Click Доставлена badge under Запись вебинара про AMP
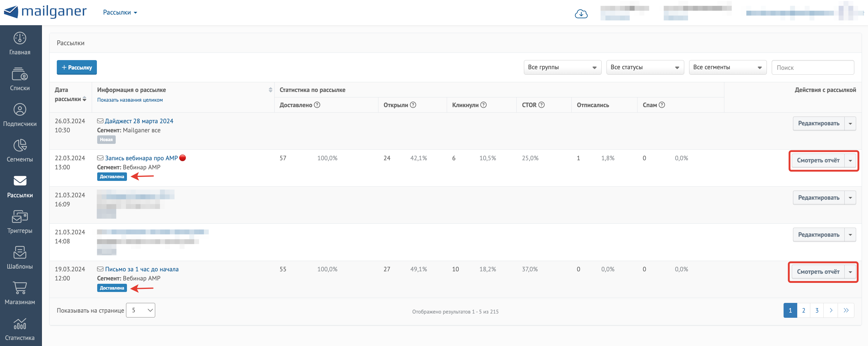Image resolution: width=868 pixels, height=346 pixels. click(112, 176)
